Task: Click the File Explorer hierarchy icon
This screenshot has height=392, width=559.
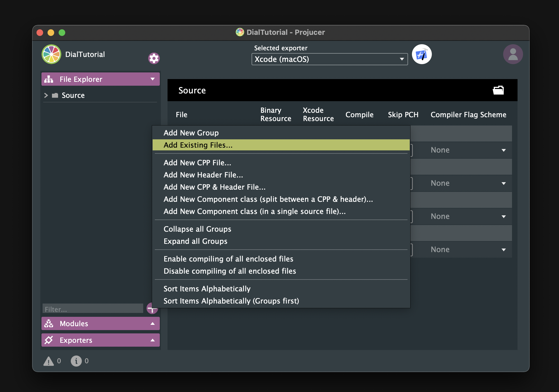Action: coord(49,79)
